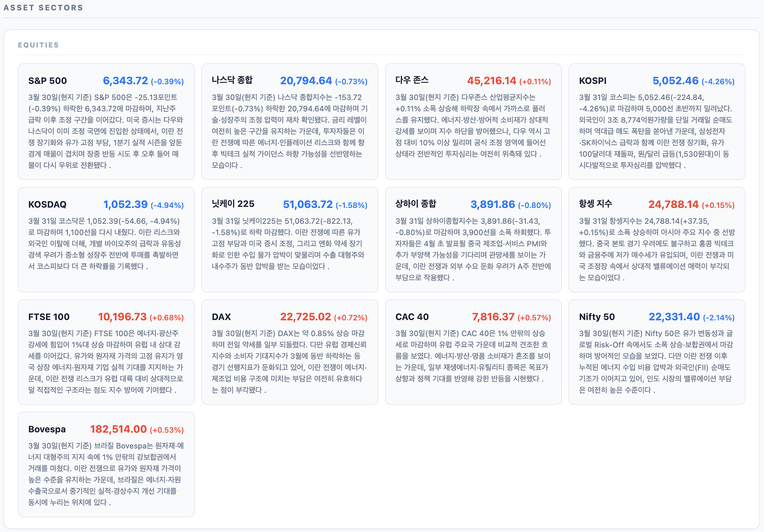Screen dimensions: 764x532
Task: Select the KOSPI card heading
Action: 592,81
